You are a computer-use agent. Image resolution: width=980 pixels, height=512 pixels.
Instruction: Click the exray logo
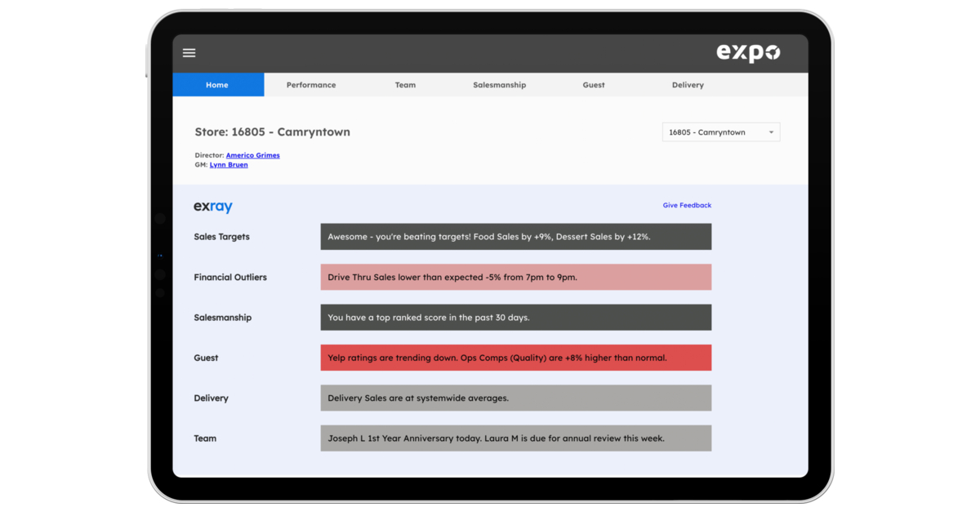click(x=213, y=207)
